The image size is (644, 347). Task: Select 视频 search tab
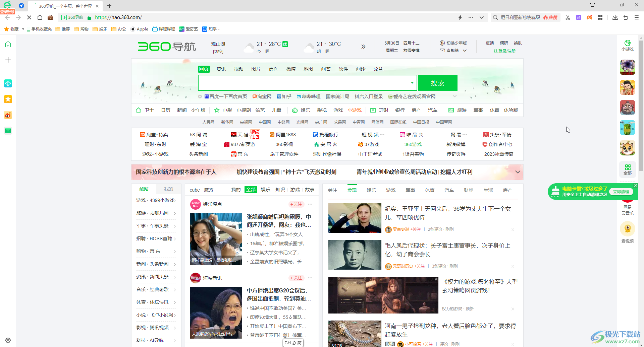(x=238, y=69)
